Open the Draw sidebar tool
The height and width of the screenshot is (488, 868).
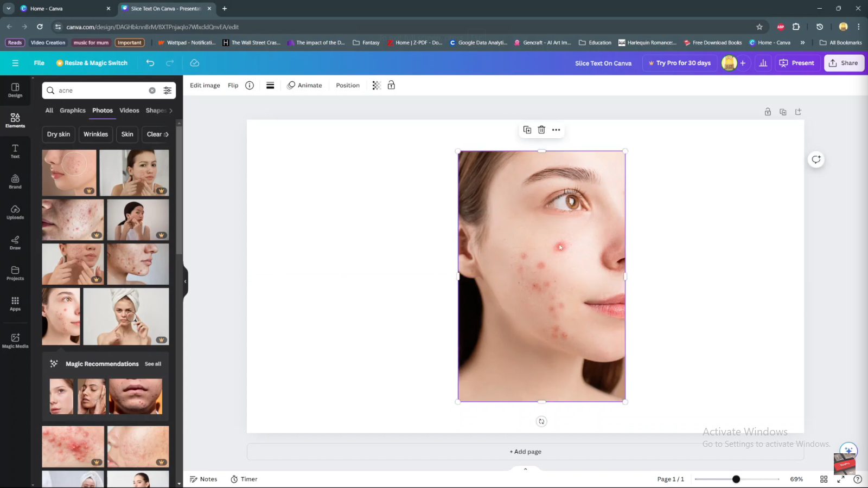pyautogui.click(x=15, y=242)
